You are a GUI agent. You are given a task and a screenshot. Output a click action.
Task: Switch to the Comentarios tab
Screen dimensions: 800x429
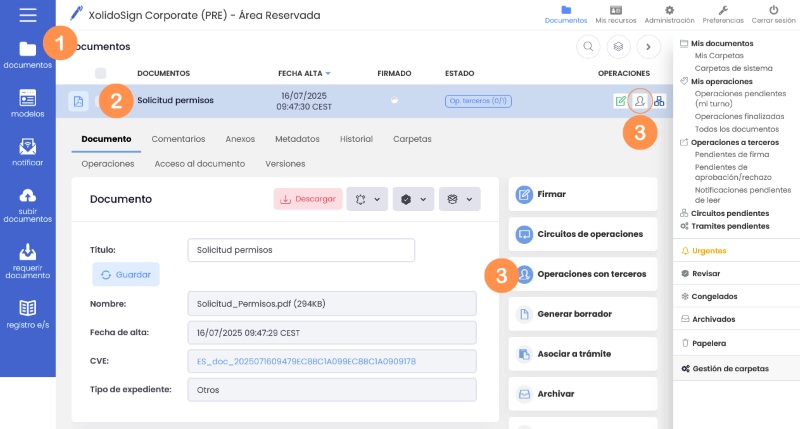(x=178, y=139)
